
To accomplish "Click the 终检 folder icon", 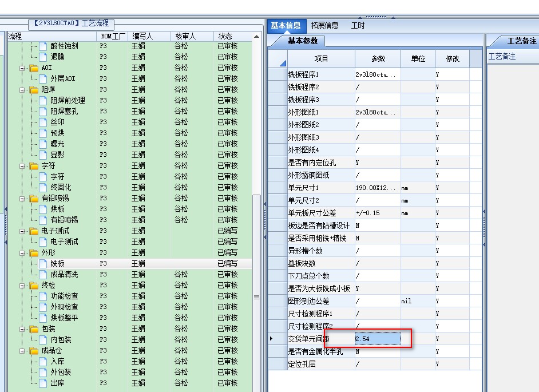I will tap(34, 286).
